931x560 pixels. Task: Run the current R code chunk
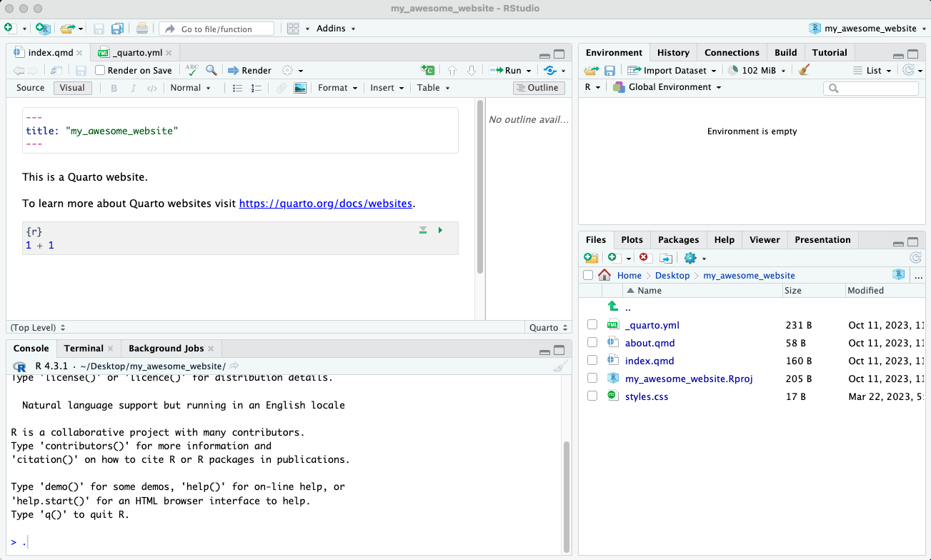pyautogui.click(x=440, y=230)
